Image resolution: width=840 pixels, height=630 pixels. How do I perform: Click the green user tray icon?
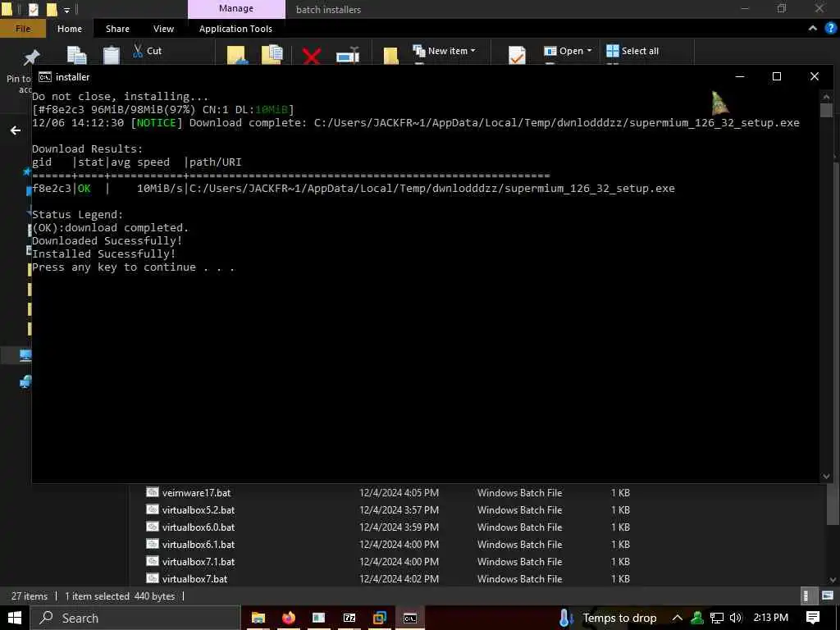pyautogui.click(x=697, y=618)
